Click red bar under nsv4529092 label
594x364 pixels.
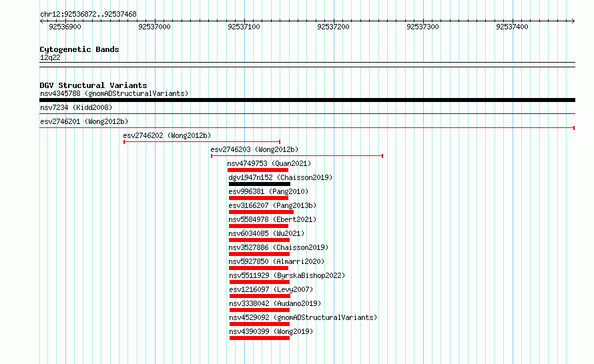tap(260, 324)
